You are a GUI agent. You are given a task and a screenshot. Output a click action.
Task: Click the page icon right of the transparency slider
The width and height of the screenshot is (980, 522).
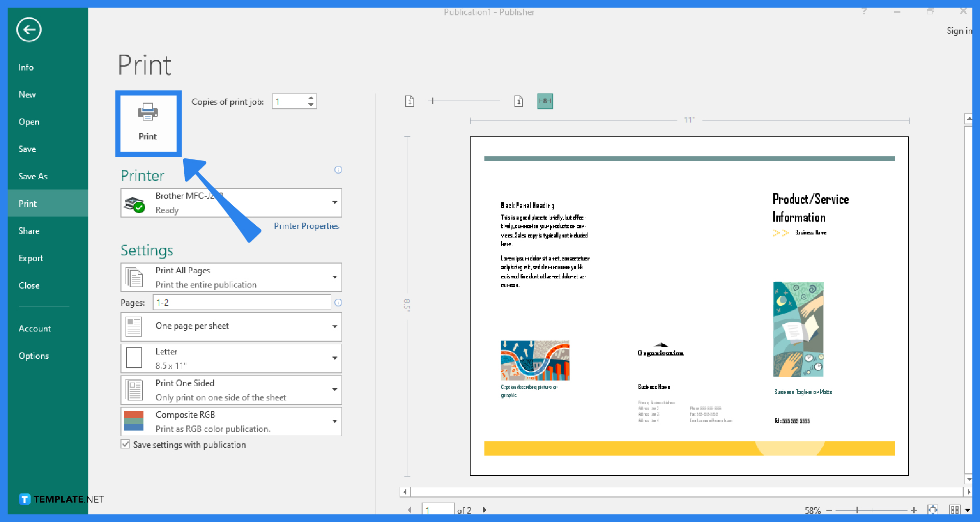tap(519, 101)
